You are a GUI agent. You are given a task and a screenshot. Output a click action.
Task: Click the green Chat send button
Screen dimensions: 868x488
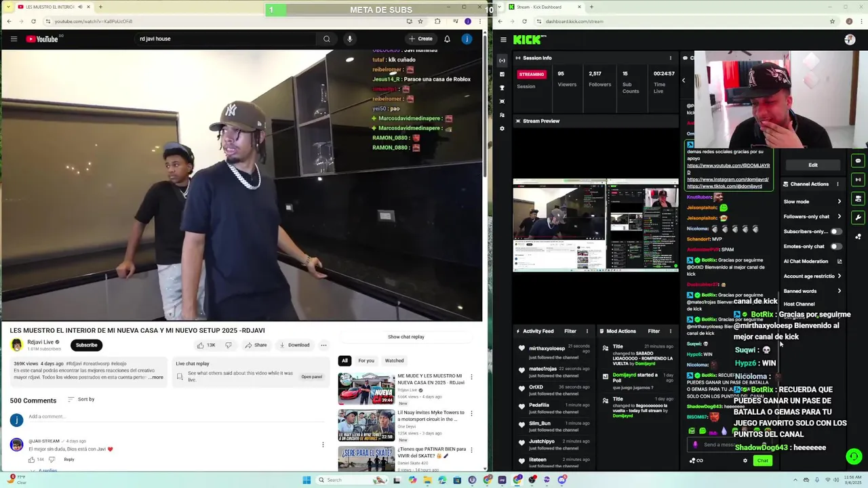[x=763, y=461]
